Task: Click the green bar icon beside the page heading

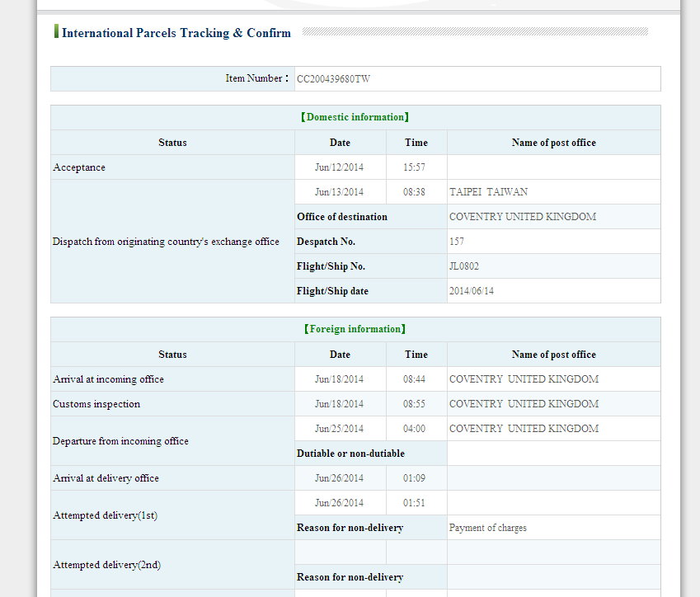Action: click(x=56, y=32)
